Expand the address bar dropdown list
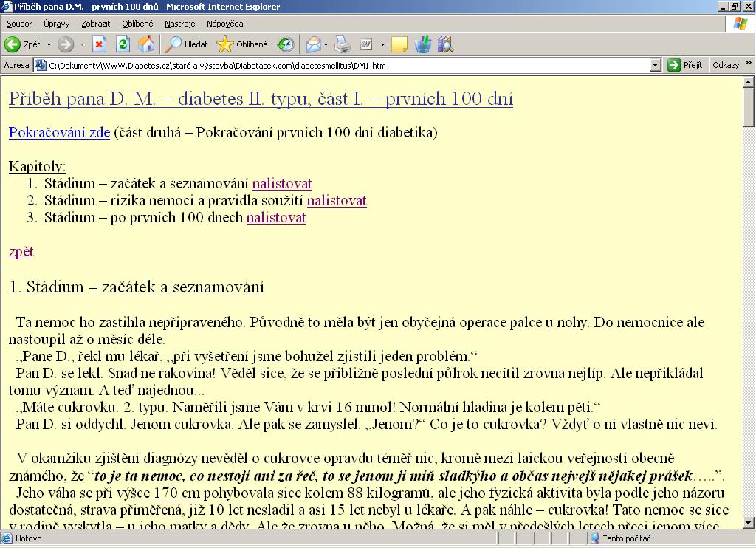Viewport: 756px width, 548px height. [x=655, y=65]
